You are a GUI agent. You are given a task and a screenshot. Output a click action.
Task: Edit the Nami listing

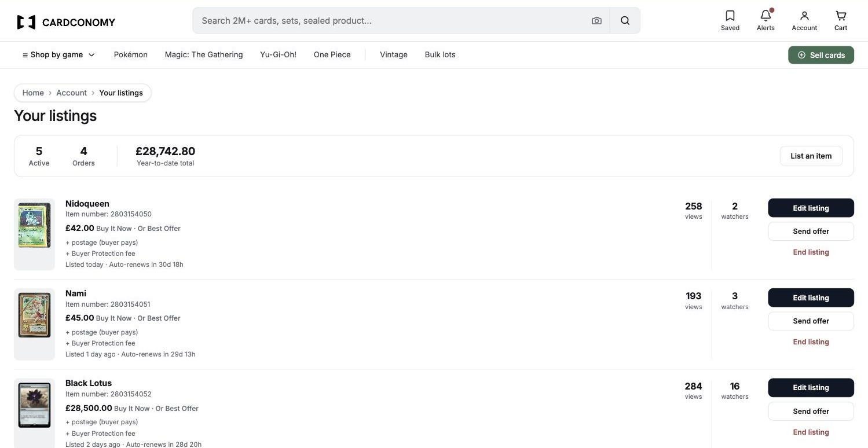tap(811, 298)
